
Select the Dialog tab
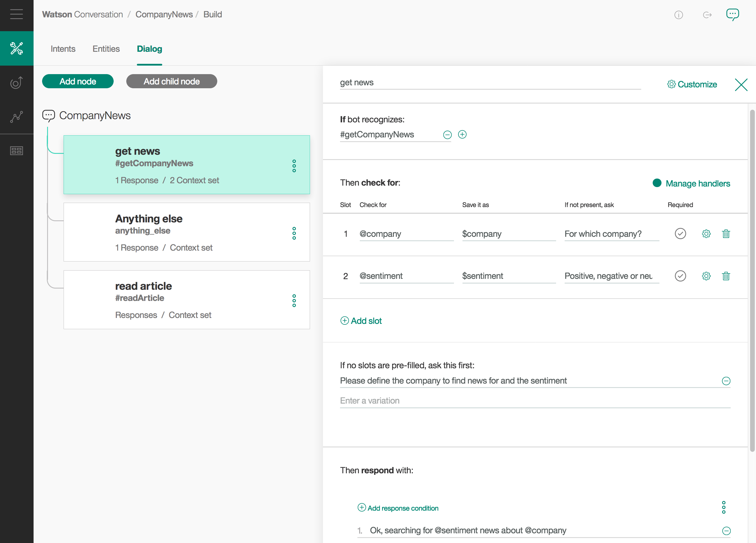149,49
